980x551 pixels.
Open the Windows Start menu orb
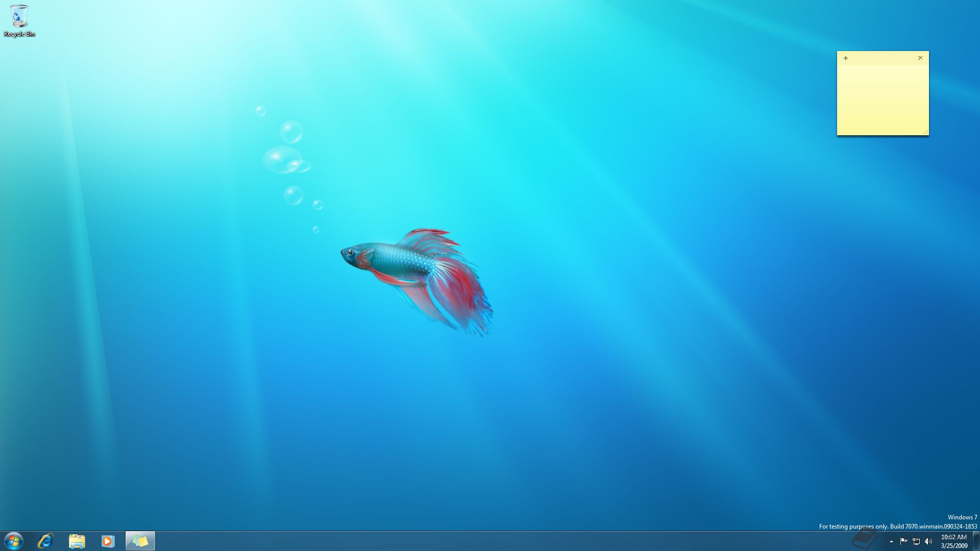click(14, 541)
